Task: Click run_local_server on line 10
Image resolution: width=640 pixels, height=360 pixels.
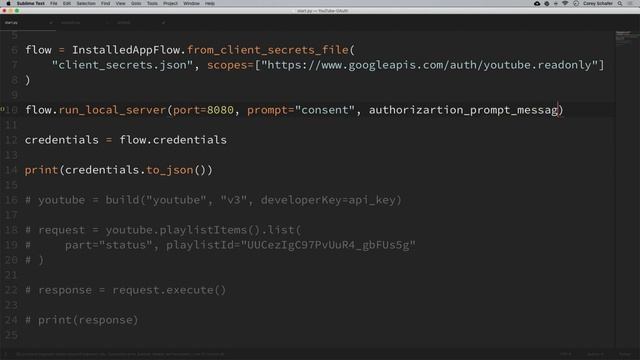Action: coord(112,110)
